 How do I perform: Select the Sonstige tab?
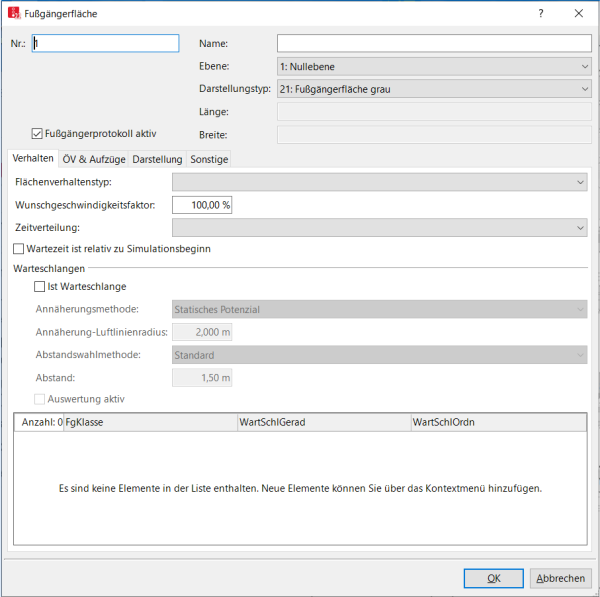(209, 159)
